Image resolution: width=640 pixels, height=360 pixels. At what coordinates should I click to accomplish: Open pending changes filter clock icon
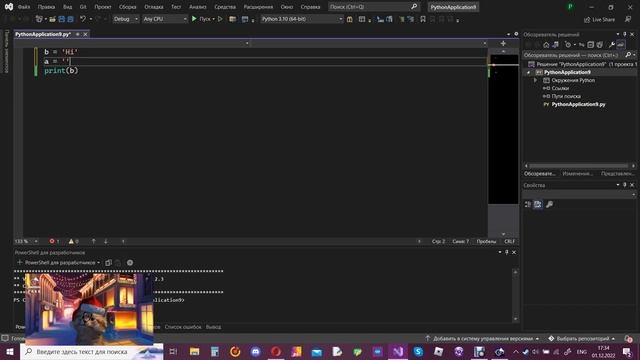click(568, 44)
